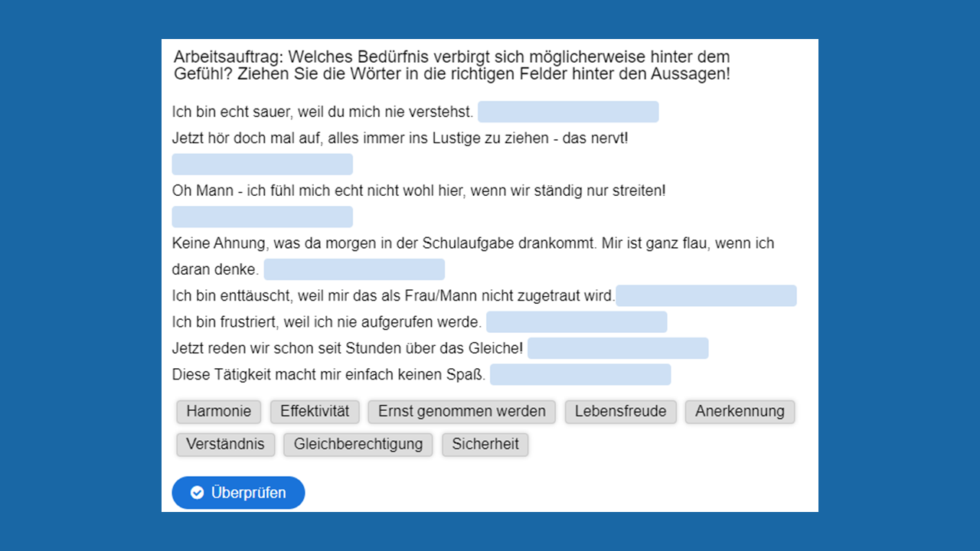Select the 'Verständnis' word chip
Screen dimensions: 980x551
point(225,445)
